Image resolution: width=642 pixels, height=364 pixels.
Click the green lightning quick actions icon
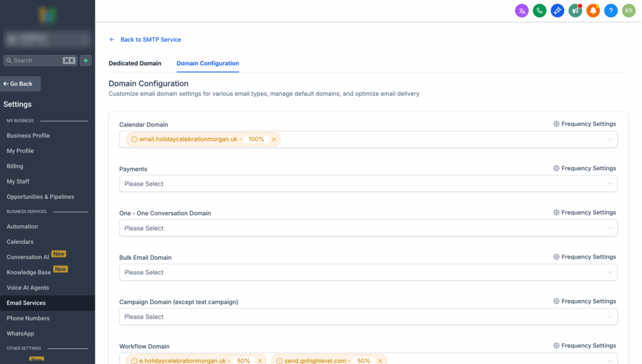86,60
